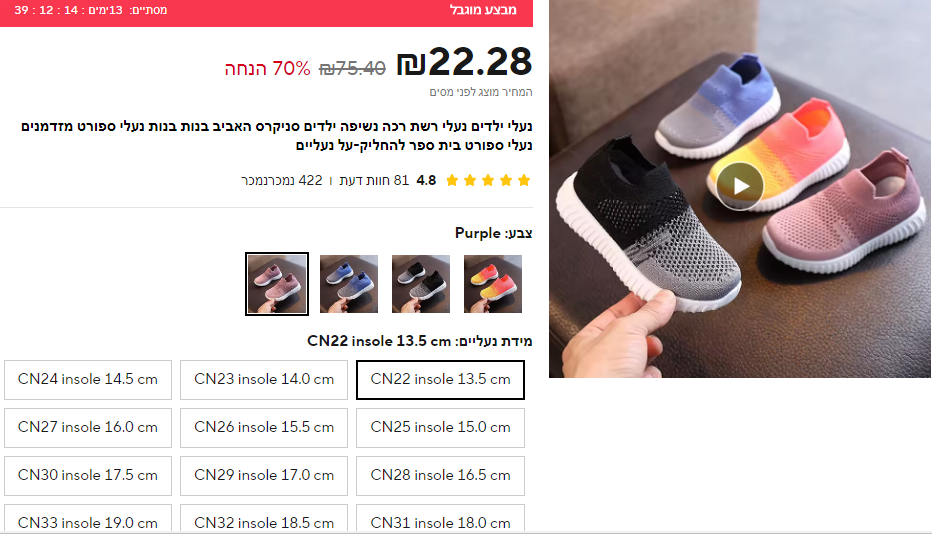Select size CN31 insole 18.0 cm
This screenshot has width=932, height=534.
tap(440, 519)
